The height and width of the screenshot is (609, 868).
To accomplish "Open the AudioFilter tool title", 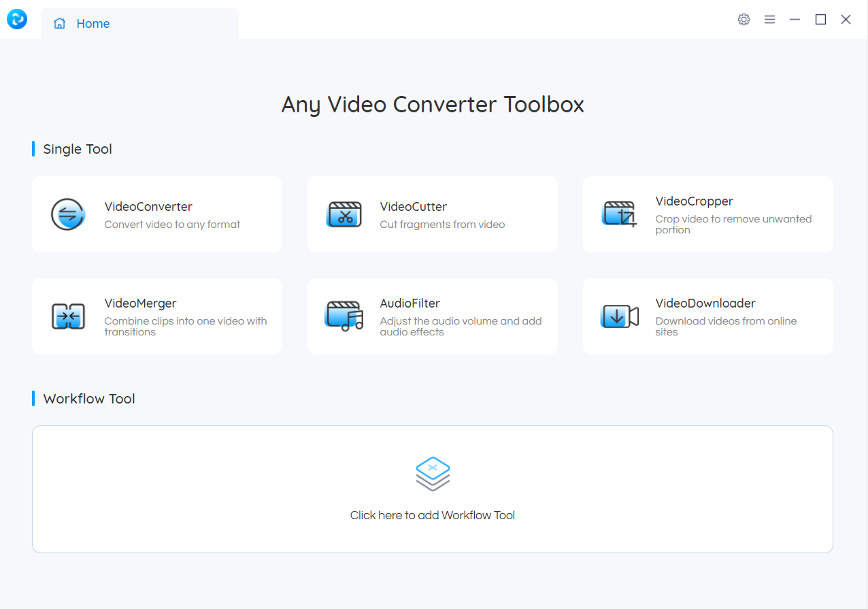I will (x=410, y=303).
